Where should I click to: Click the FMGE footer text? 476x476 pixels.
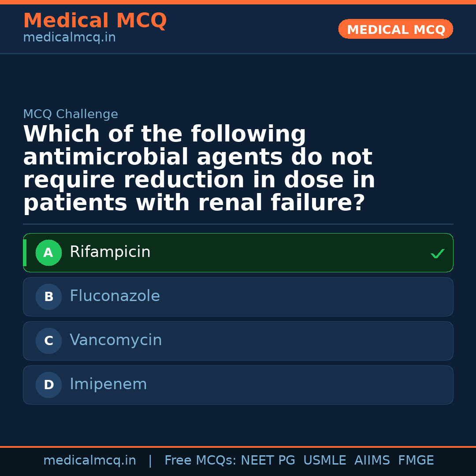(x=416, y=461)
